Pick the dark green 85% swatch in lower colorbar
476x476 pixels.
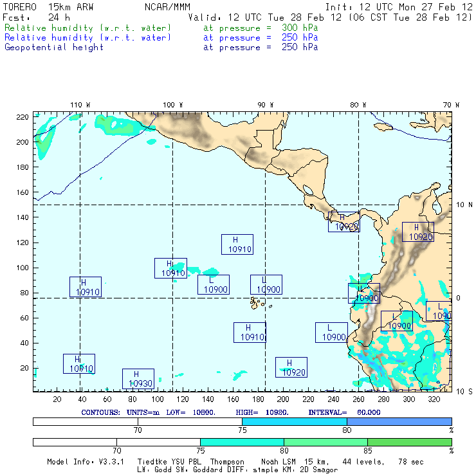pyautogui.click(x=409, y=442)
